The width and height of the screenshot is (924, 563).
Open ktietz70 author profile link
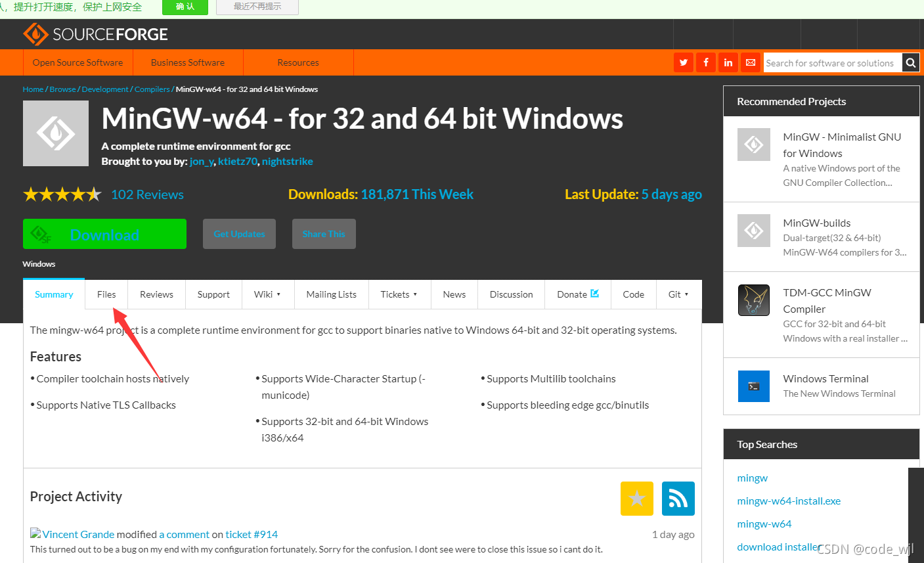(x=238, y=162)
